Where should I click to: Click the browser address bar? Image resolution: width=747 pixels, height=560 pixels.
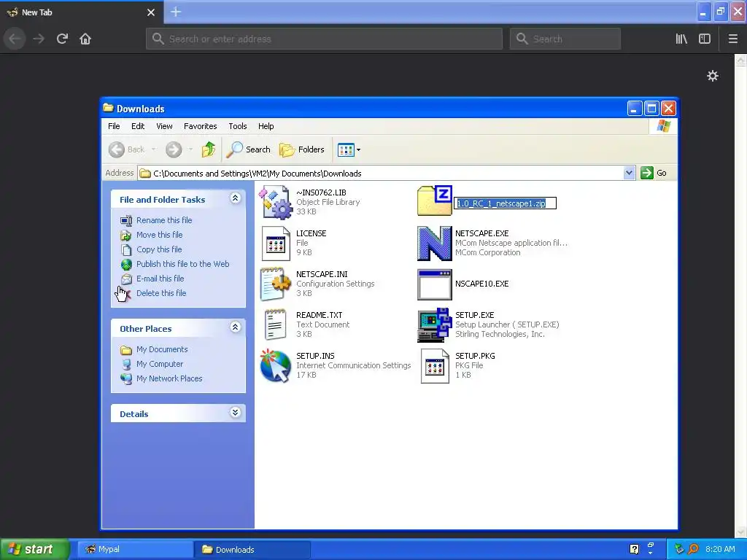point(325,39)
